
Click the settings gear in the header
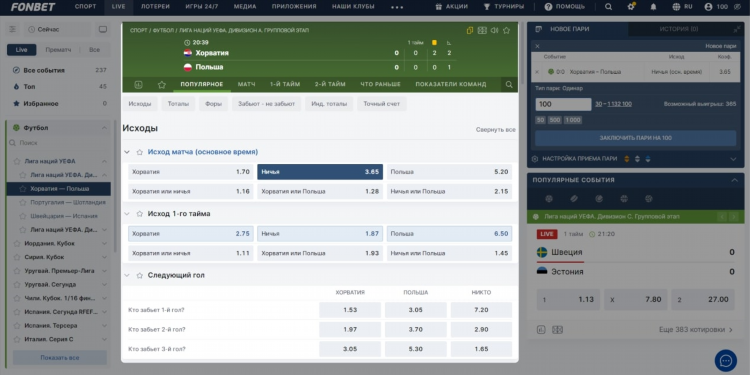pos(631,7)
